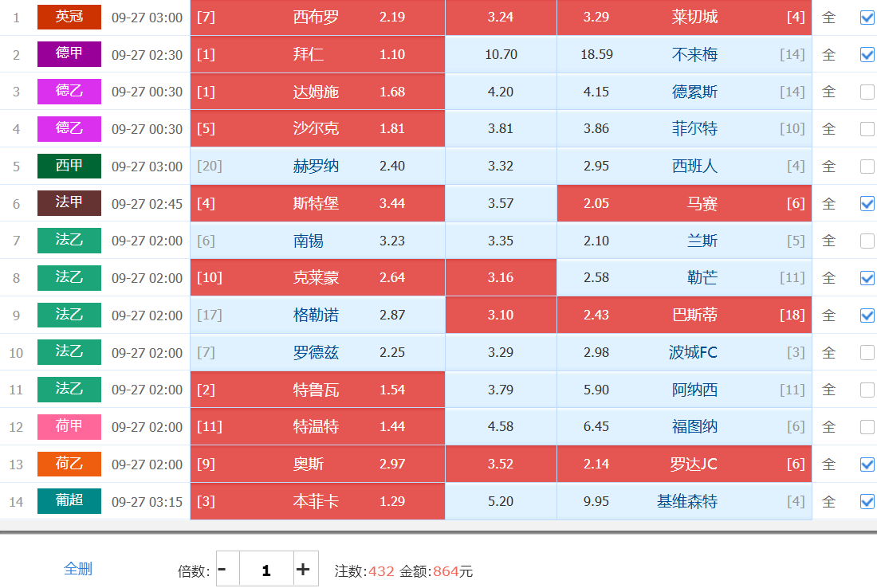Deselect away win 莱切城 3.29
The image size is (877, 588).
pos(685,18)
